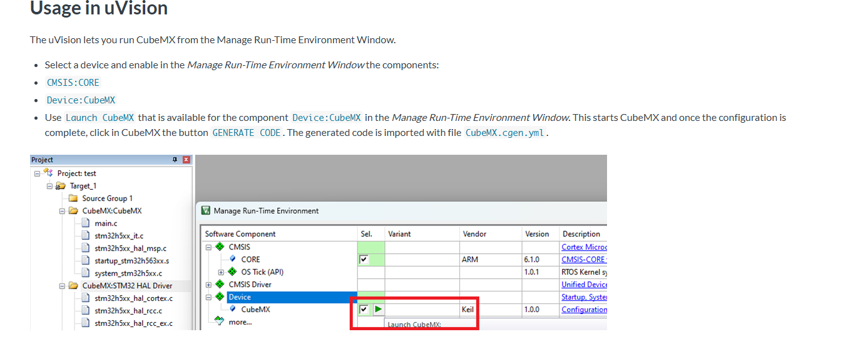This screenshot has width=868, height=349.
Task: Click the Manage Run-Time Environment window icon
Action: coord(205,211)
